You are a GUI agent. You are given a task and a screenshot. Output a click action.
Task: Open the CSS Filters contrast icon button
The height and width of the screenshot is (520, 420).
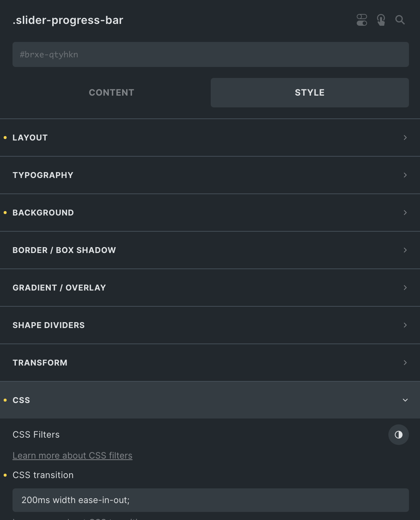click(x=398, y=435)
